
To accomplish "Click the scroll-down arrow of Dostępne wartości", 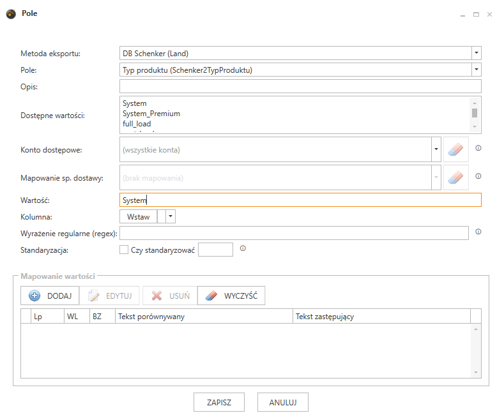I will [475, 127].
